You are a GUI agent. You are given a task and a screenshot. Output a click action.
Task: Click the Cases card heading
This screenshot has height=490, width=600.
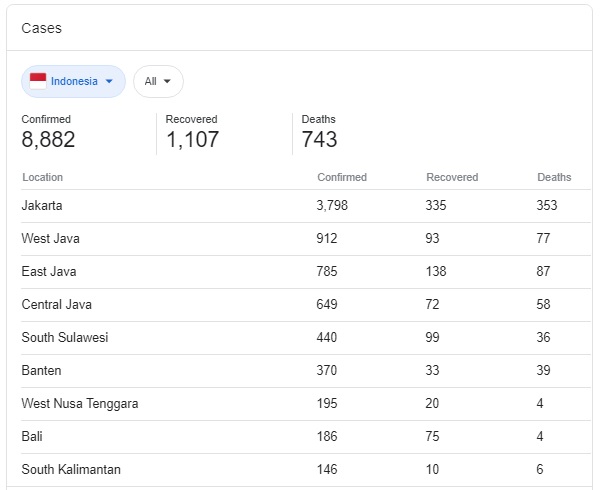click(41, 28)
